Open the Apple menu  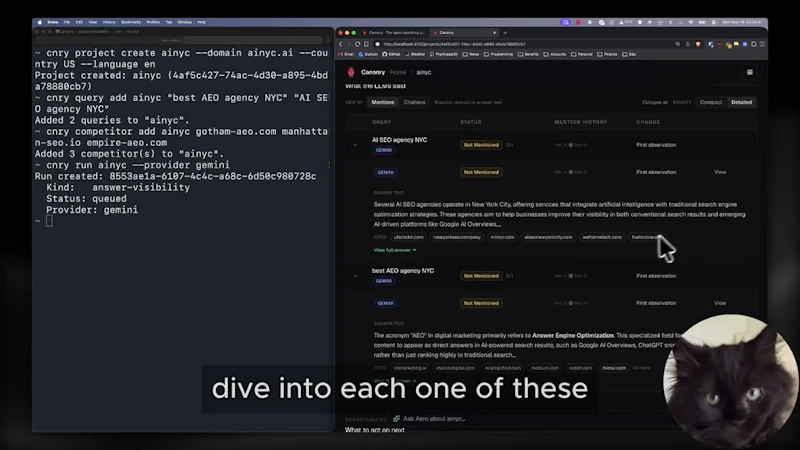[x=39, y=22]
